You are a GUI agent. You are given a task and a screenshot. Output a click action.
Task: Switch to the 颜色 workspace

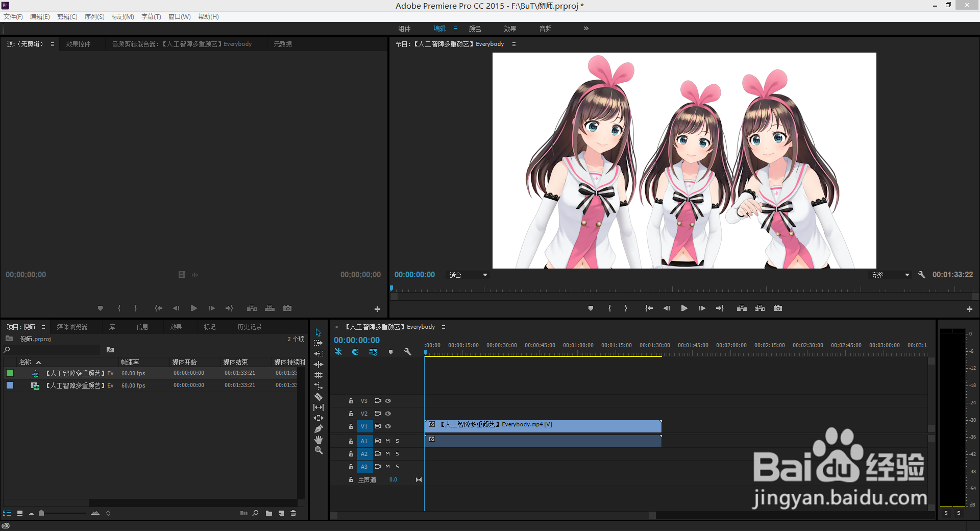[x=475, y=29]
